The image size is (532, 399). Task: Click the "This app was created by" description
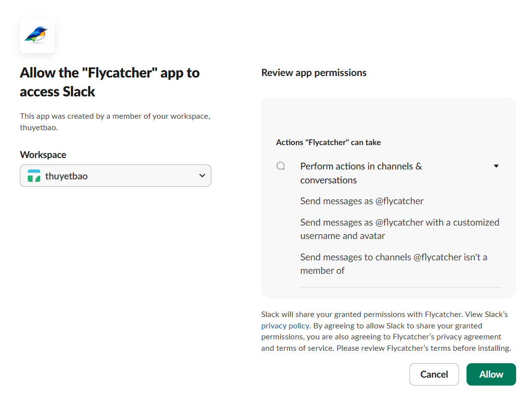point(115,122)
